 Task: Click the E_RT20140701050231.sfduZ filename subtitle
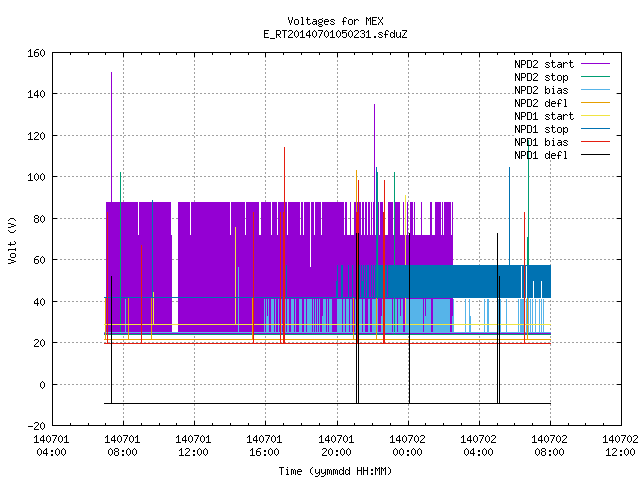(335, 34)
